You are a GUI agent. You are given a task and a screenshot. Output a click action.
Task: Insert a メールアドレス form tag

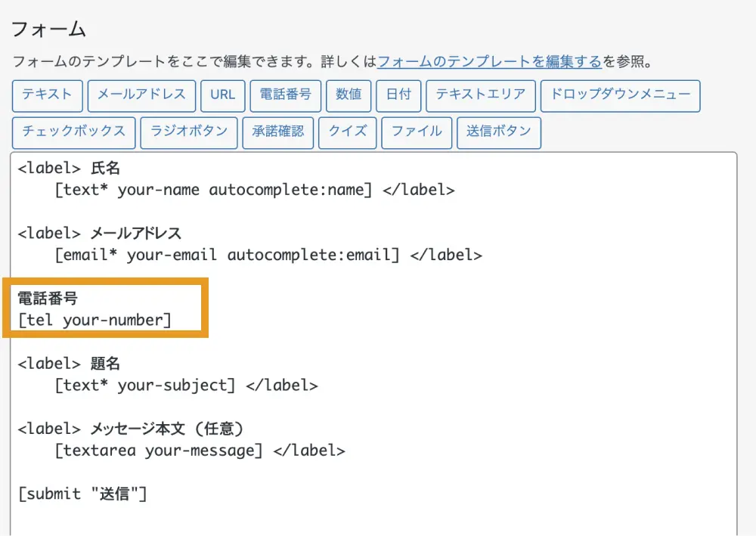coord(141,95)
